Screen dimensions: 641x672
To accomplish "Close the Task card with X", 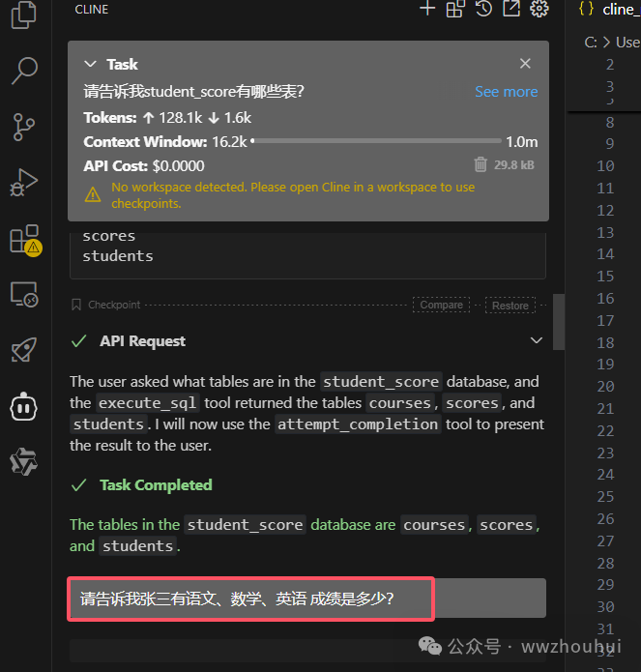I will 525,64.
